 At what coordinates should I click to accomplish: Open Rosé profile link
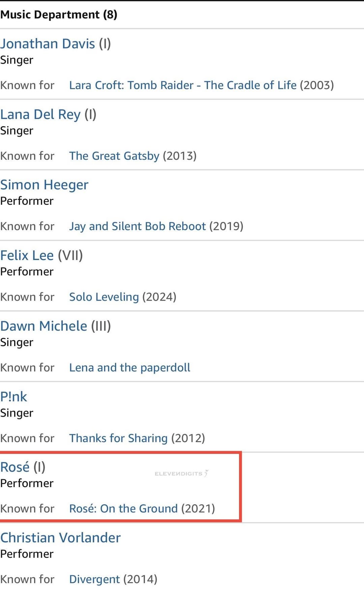[15, 467]
